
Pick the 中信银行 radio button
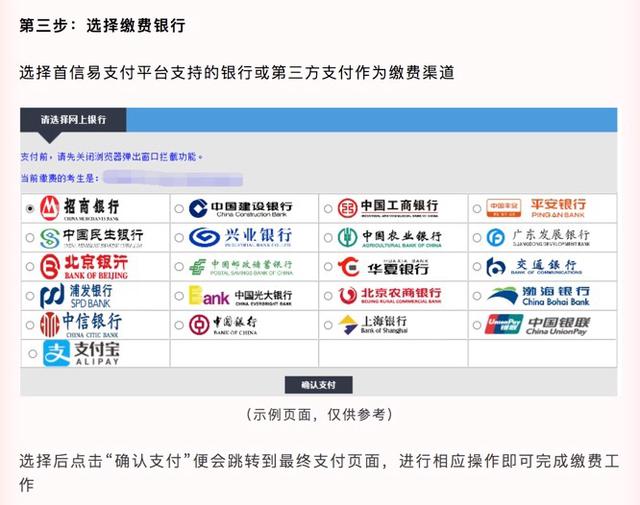[29, 325]
